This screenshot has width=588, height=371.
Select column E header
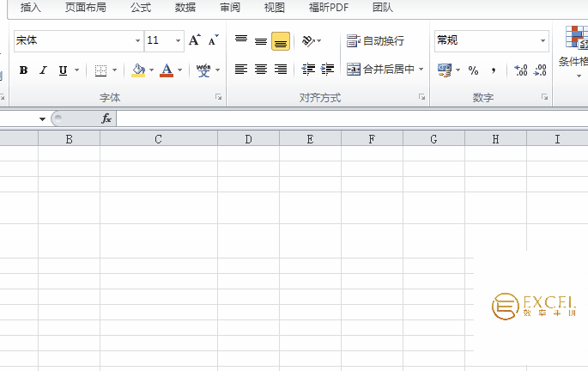pos(310,139)
